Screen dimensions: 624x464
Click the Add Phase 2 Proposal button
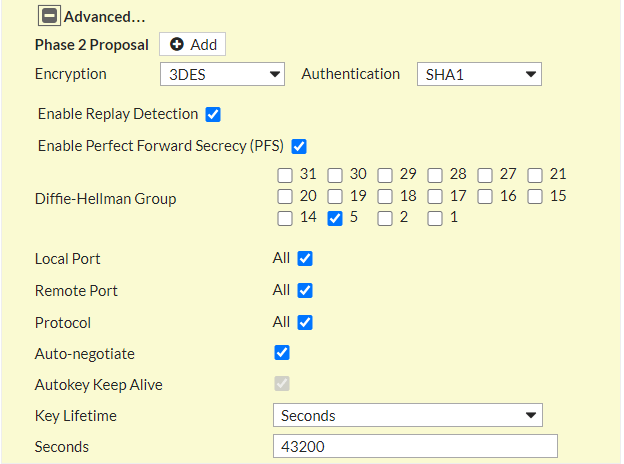193,44
